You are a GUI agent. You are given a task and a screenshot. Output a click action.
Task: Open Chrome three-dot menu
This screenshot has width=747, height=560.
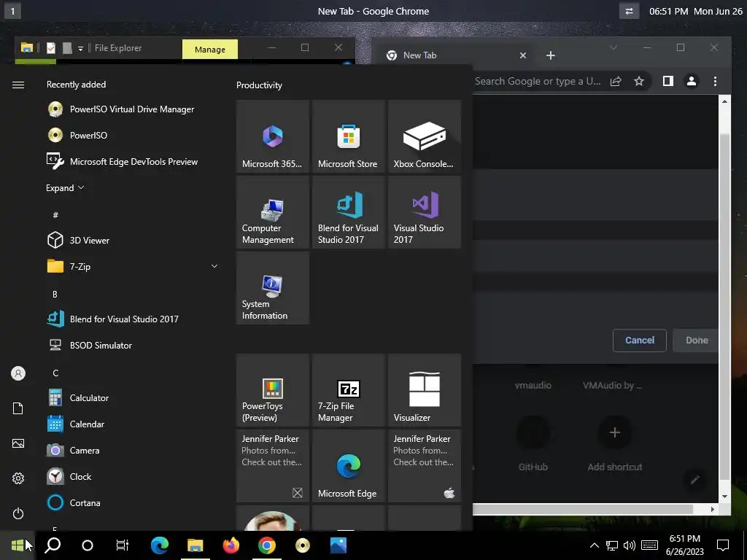coord(715,81)
